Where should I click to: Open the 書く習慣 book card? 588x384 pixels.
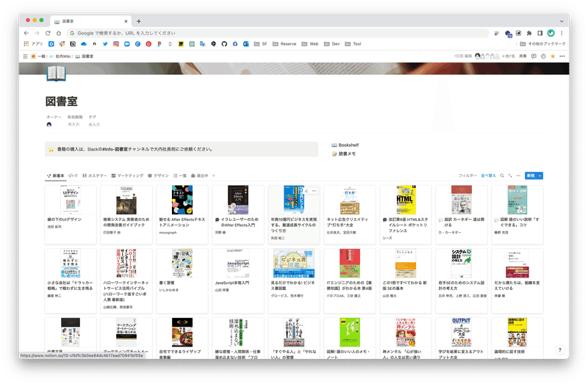point(182,281)
